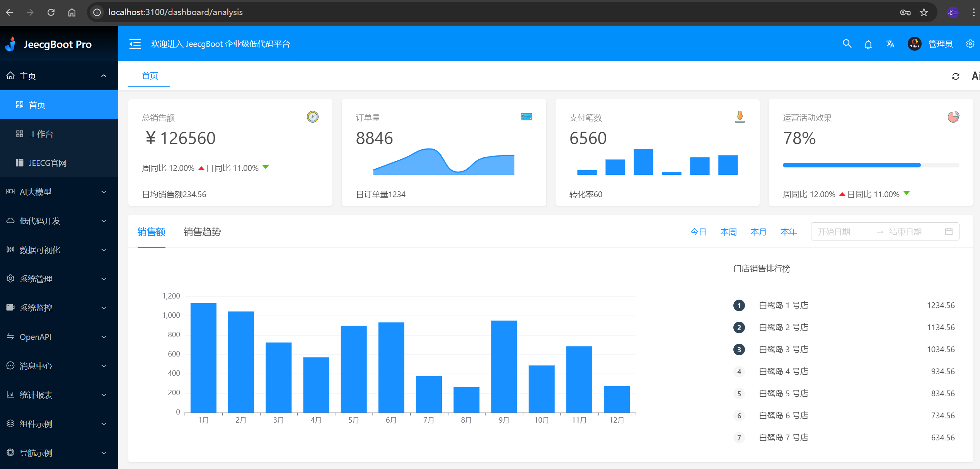Click the 结束日期 input field
The height and width of the screenshot is (469, 980).
click(914, 232)
